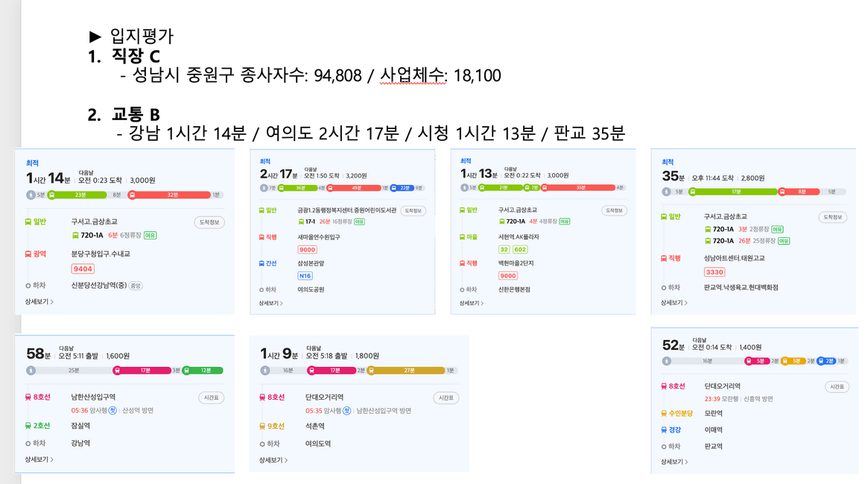The width and height of the screenshot is (868, 484).
Task: Click subway icon beside 9호선 label
Action: pyautogui.click(x=263, y=427)
